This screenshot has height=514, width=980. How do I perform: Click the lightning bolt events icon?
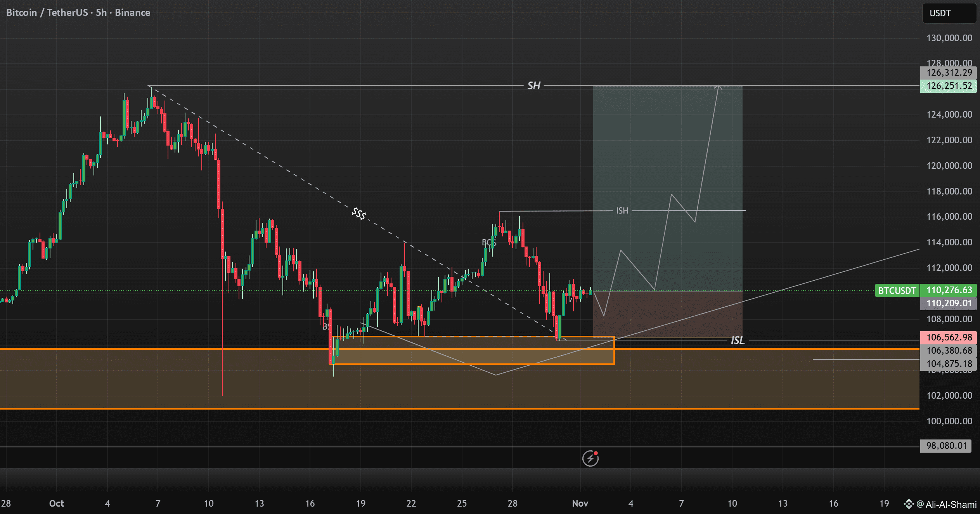pos(590,458)
